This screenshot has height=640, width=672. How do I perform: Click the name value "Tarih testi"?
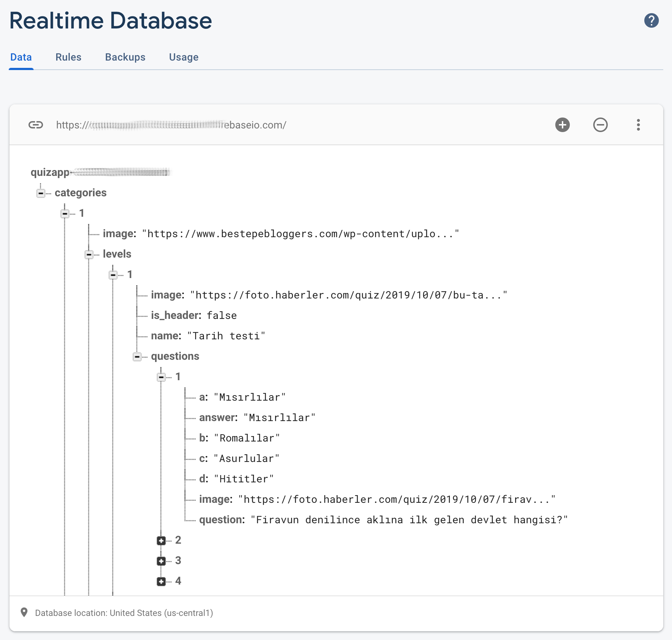(226, 336)
